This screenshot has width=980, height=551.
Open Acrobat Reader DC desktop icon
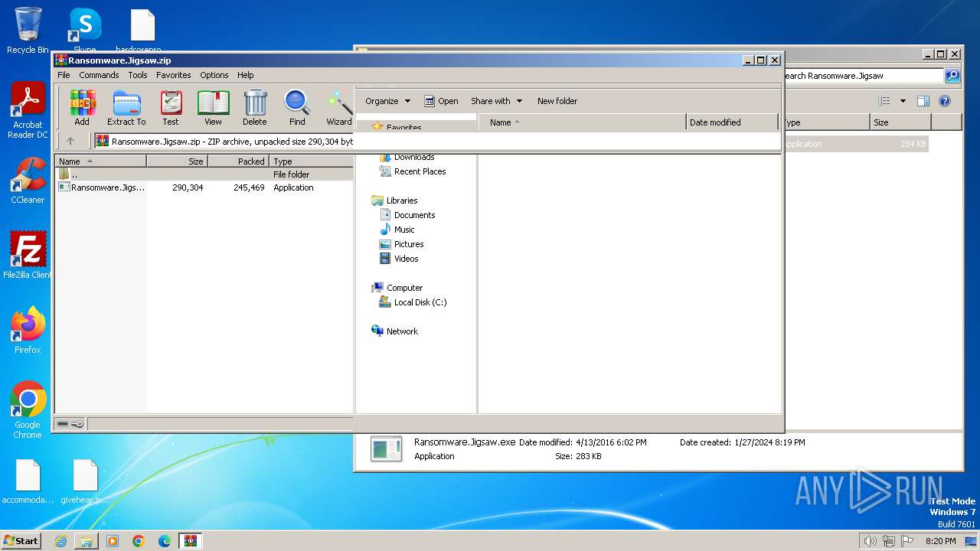pos(28,110)
